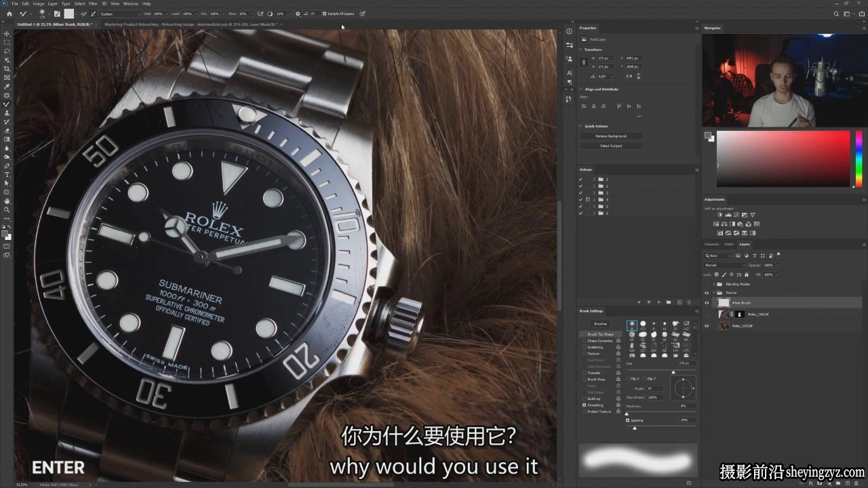868x488 pixels.
Task: Collapse the Quick Actions section
Action: pyautogui.click(x=581, y=126)
